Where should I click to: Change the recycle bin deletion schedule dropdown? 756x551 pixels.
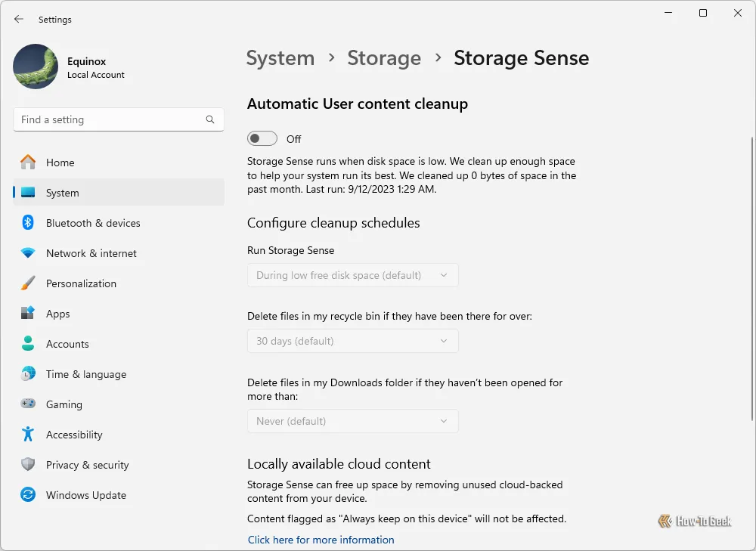352,341
